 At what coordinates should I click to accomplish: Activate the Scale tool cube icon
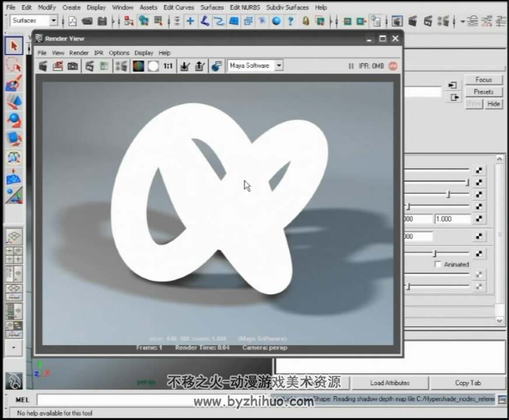13,139
